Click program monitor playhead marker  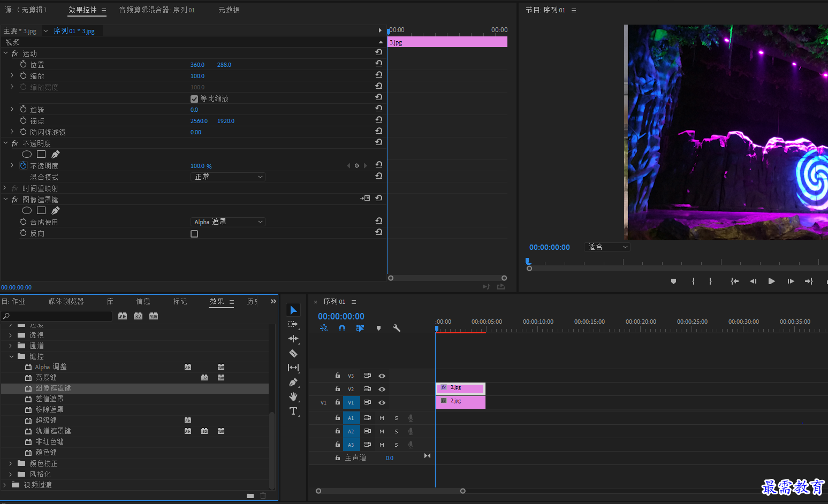[528, 261]
